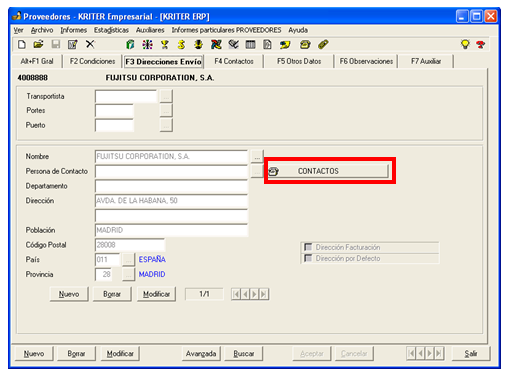Open Informes particulares PROVEEDORES menu

[226, 30]
